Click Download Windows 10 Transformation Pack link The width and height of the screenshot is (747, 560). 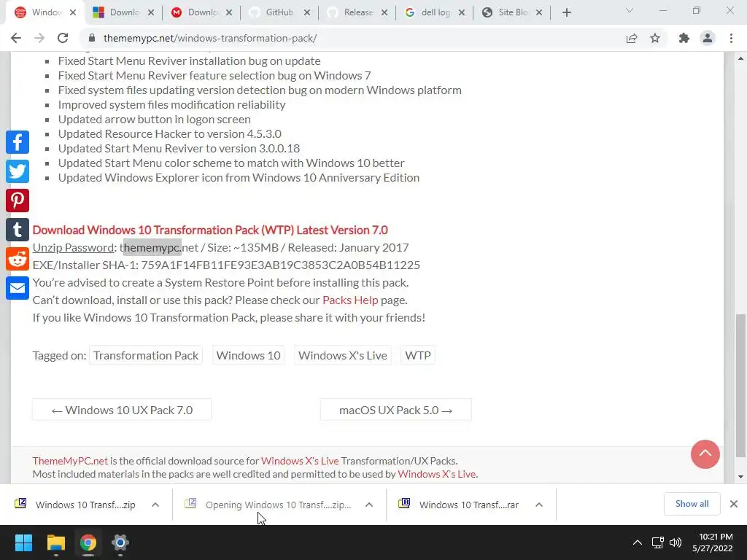pyautogui.click(x=210, y=230)
